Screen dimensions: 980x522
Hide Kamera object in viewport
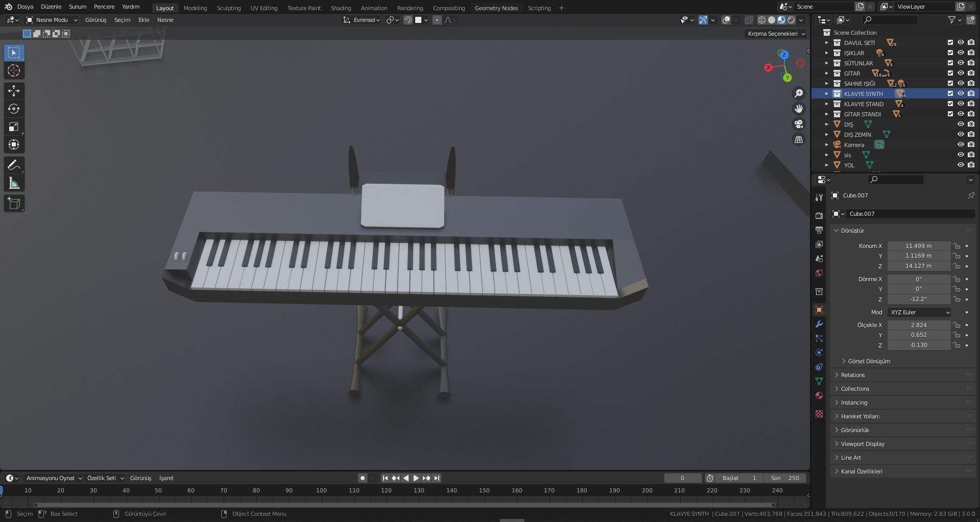tap(961, 145)
